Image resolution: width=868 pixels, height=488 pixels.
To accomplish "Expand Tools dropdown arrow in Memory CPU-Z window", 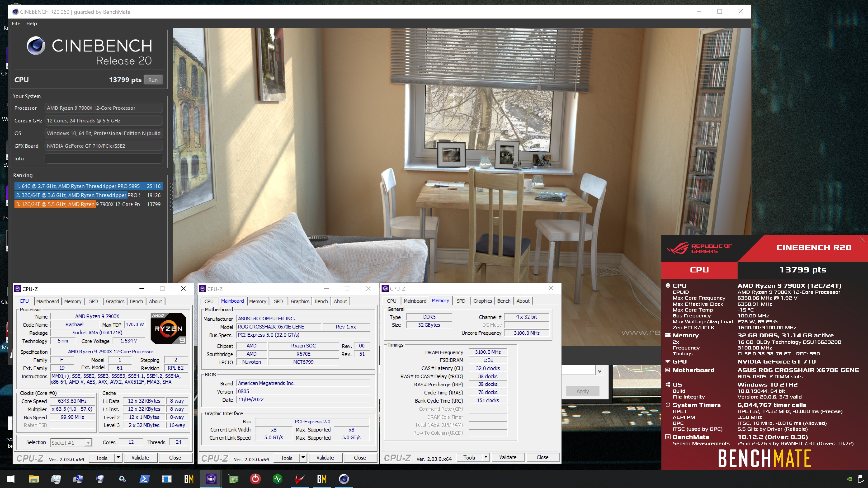I will click(486, 457).
